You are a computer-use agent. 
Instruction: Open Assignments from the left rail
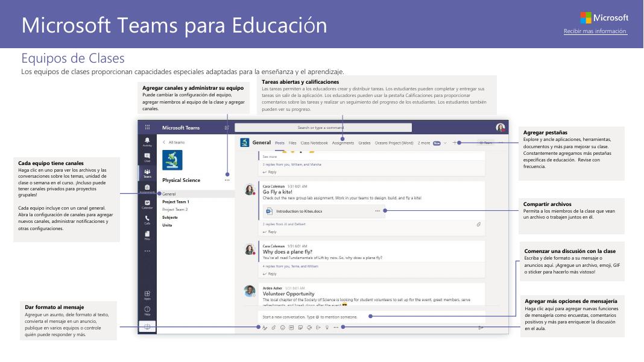pyautogui.click(x=147, y=189)
